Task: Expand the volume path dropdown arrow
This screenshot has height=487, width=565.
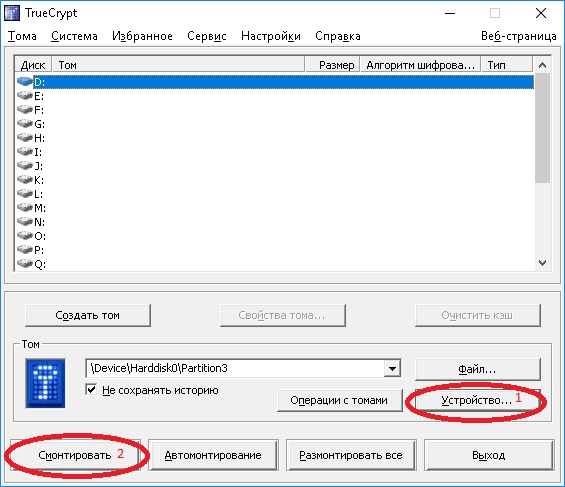Action: (x=392, y=368)
